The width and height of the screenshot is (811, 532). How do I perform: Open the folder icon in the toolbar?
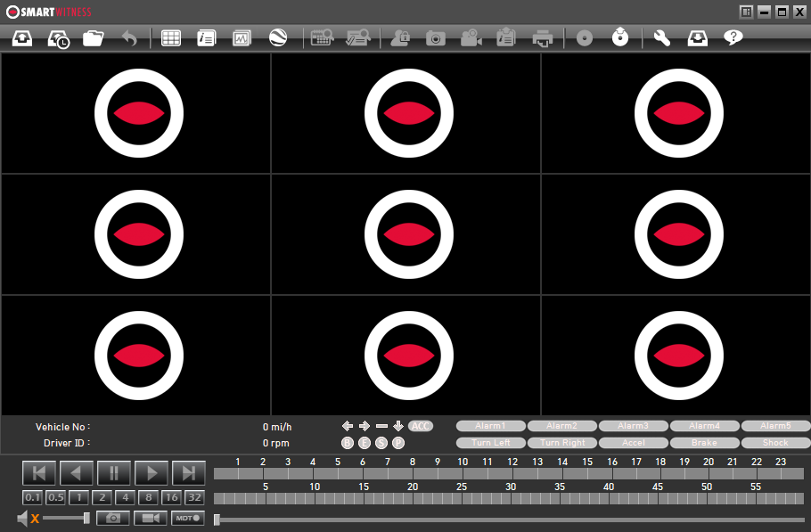[93, 38]
